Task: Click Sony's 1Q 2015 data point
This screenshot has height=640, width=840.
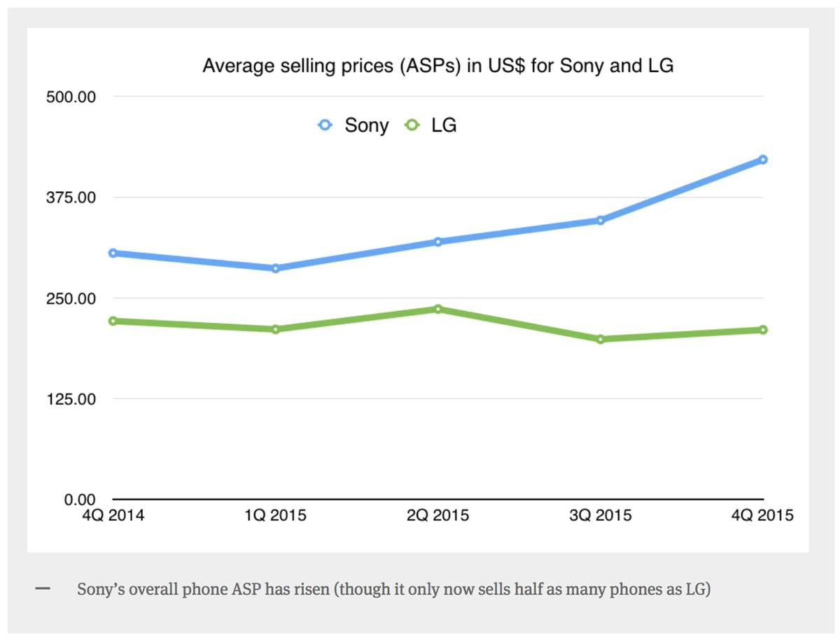Action: 276,268
